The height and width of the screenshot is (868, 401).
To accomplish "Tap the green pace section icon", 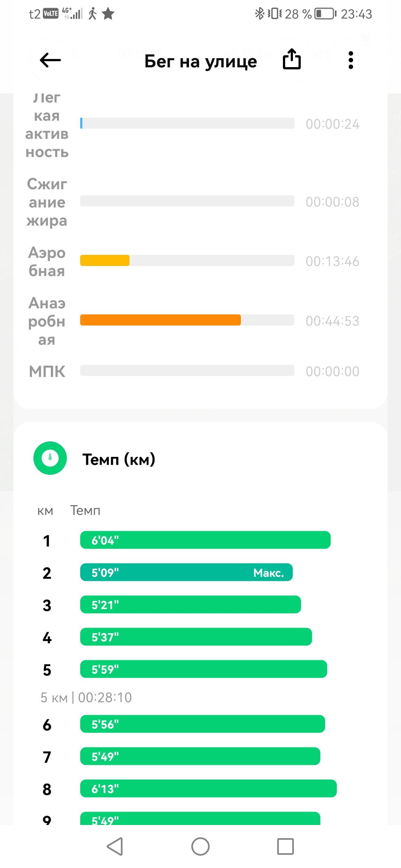I will pos(50,458).
